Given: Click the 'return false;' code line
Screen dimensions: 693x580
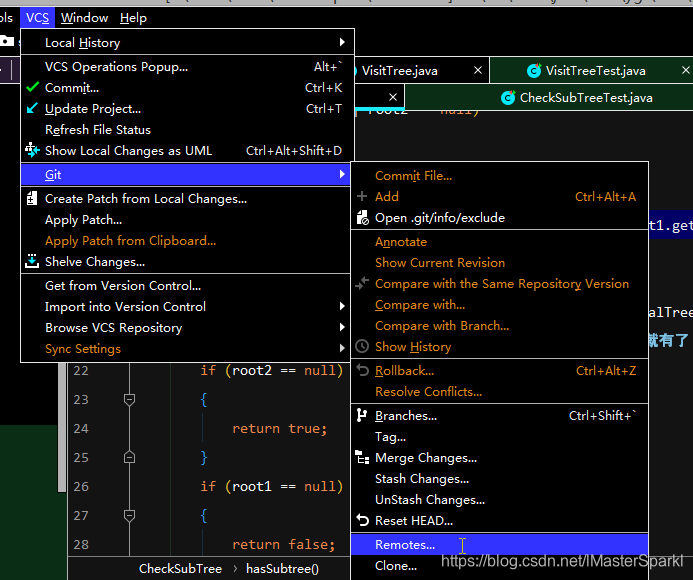Looking at the screenshot, I should point(283,544).
